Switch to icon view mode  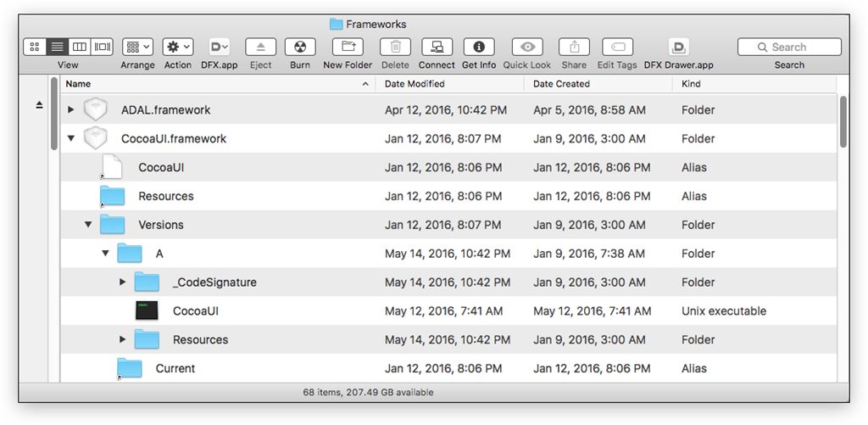point(34,48)
